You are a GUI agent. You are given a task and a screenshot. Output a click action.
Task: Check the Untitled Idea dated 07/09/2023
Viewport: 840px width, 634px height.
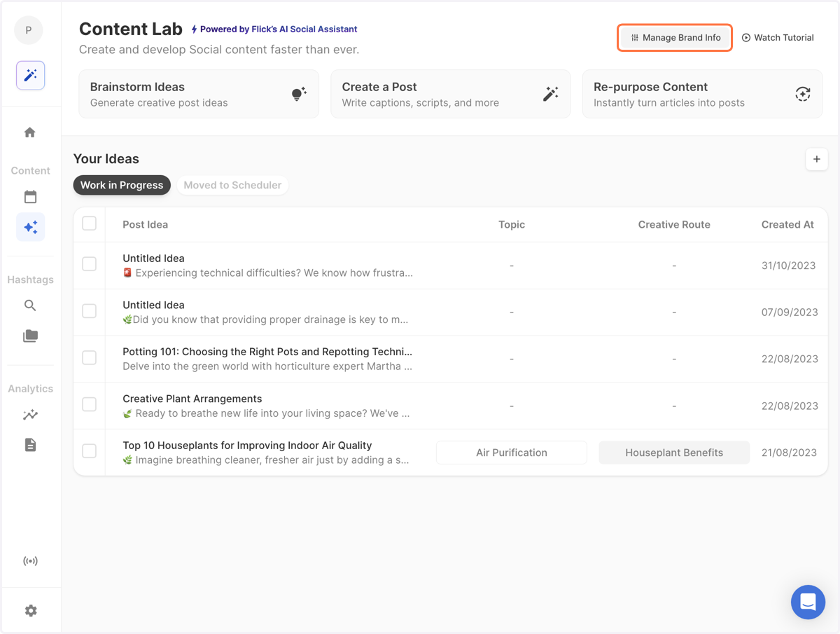click(89, 311)
